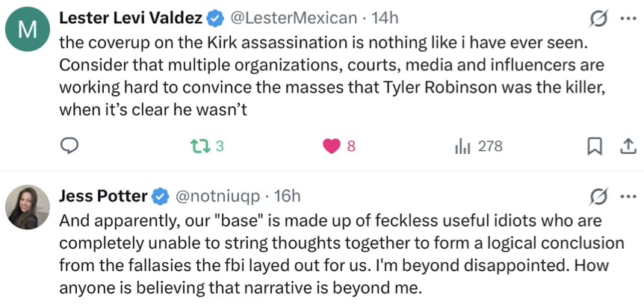The width and height of the screenshot is (644, 307).
Task: Unlike the tweet with 8 likes
Action: coord(331,147)
